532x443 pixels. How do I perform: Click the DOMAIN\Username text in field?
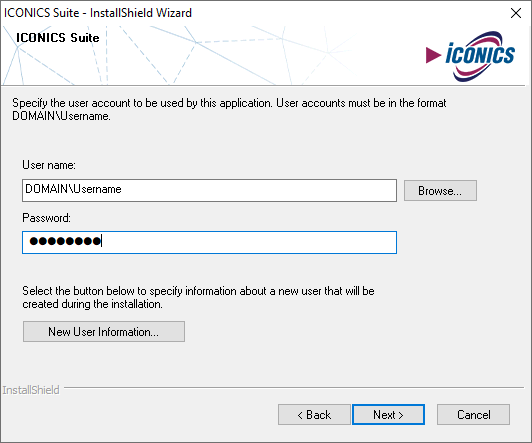(73, 189)
